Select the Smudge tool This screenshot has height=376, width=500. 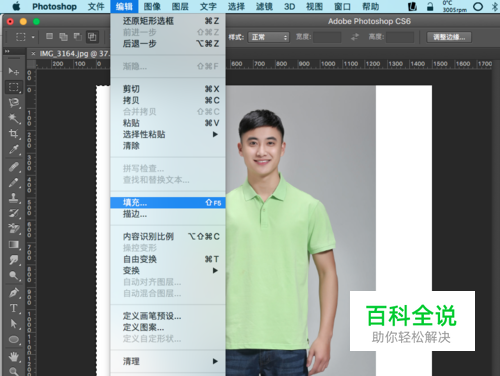pos(14,260)
